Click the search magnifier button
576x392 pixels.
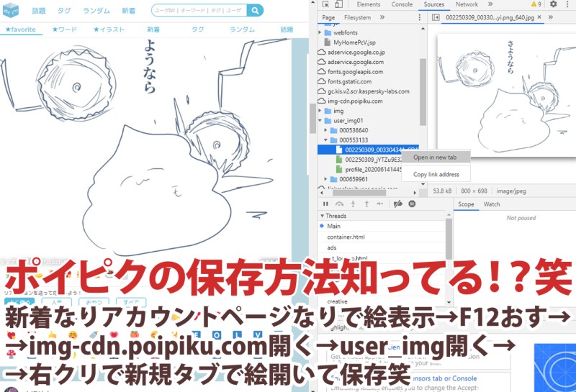click(x=256, y=10)
